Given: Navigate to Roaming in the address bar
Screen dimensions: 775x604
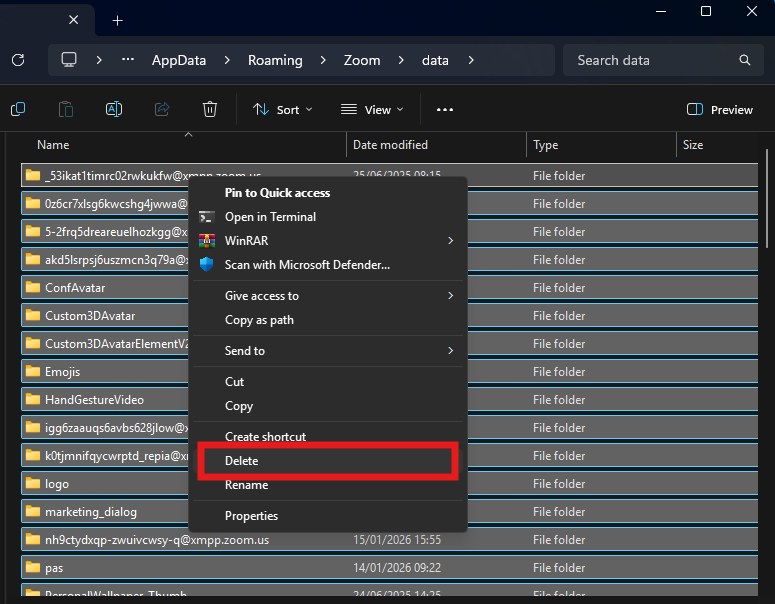Looking at the screenshot, I should (x=275, y=60).
